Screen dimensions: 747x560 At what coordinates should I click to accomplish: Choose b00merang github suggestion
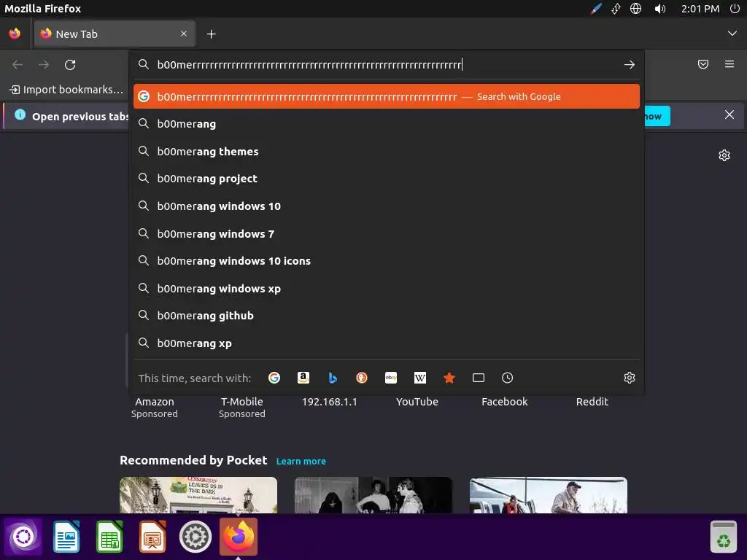pos(387,316)
